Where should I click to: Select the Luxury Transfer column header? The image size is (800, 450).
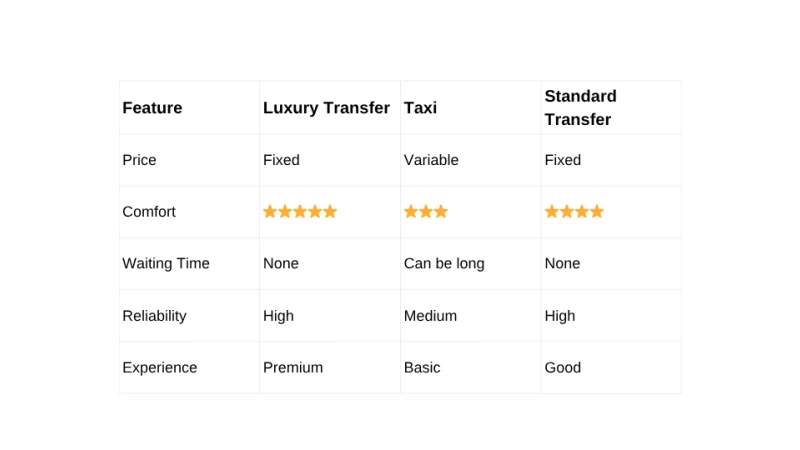click(x=326, y=108)
